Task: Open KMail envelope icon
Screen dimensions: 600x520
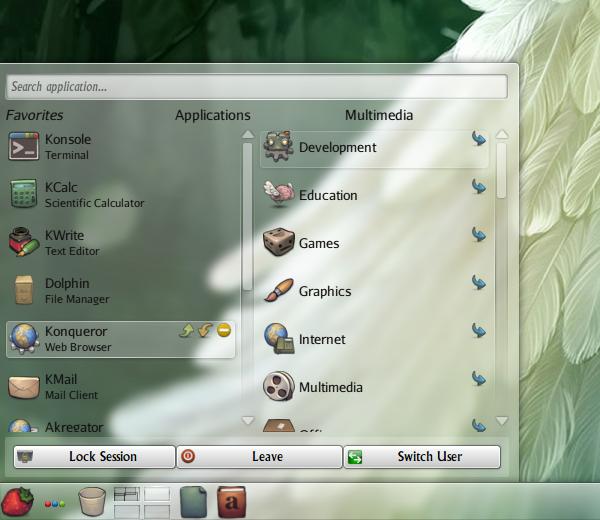Action: click(x=24, y=386)
